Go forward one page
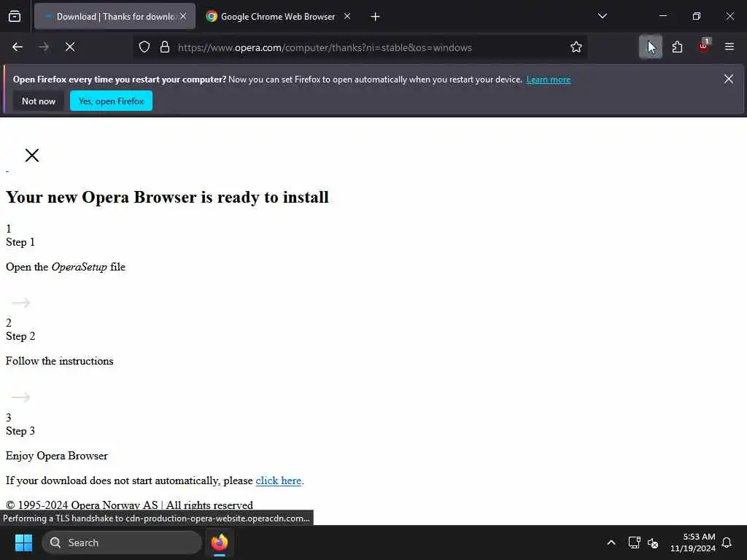Image resolution: width=747 pixels, height=560 pixels. point(44,47)
